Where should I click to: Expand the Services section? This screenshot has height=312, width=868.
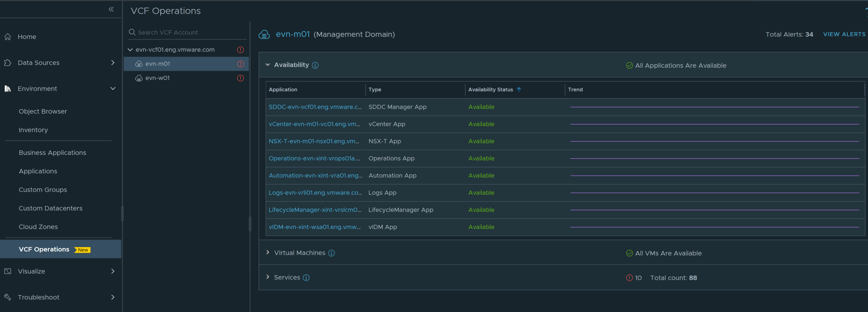(x=268, y=277)
